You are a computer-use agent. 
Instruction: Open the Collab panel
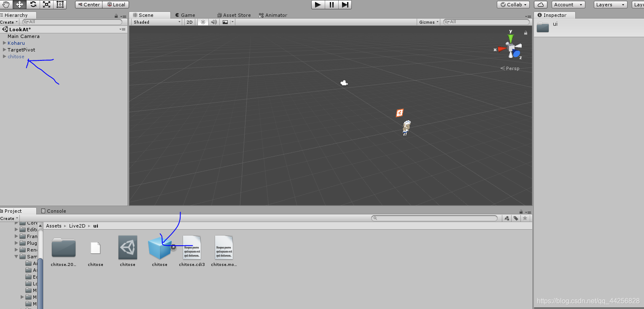[x=513, y=5]
